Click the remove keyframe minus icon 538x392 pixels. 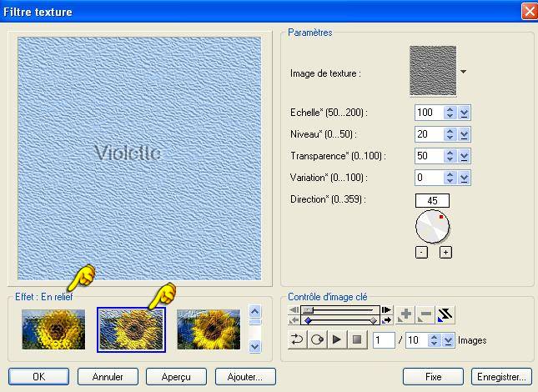point(425,314)
